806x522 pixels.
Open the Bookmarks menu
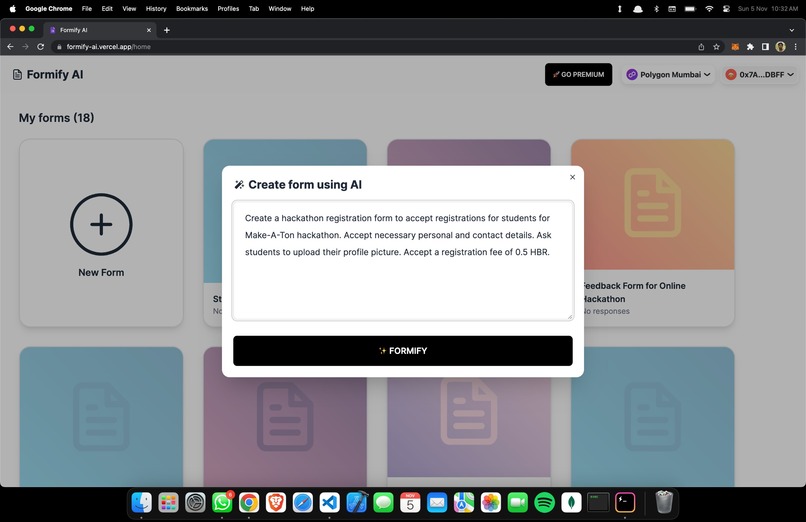(192, 9)
